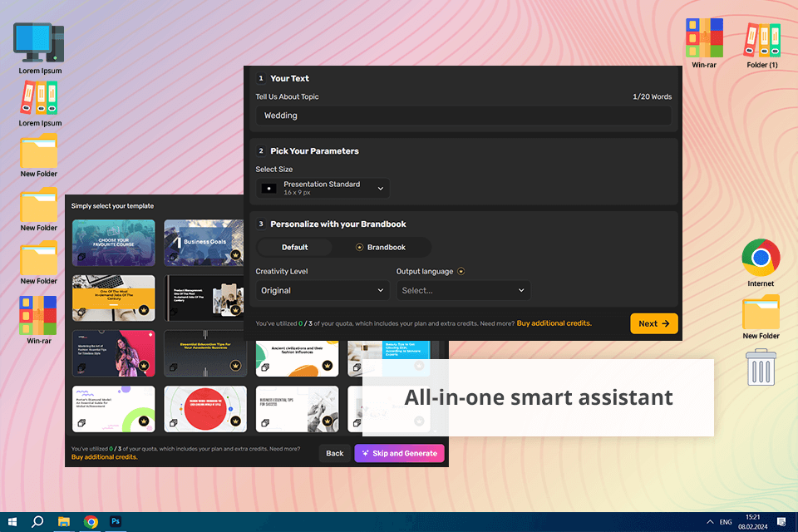798x532 pixels.
Task: Open the Select Size Presentation Standard dropdown
Action: 323,189
